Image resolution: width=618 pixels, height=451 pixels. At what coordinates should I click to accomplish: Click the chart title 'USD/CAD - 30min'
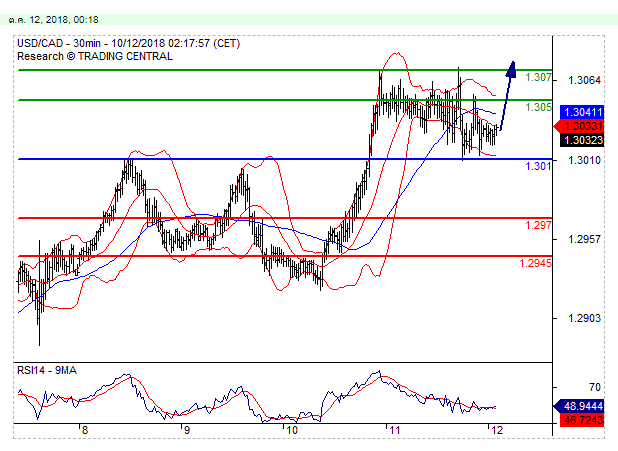point(59,43)
